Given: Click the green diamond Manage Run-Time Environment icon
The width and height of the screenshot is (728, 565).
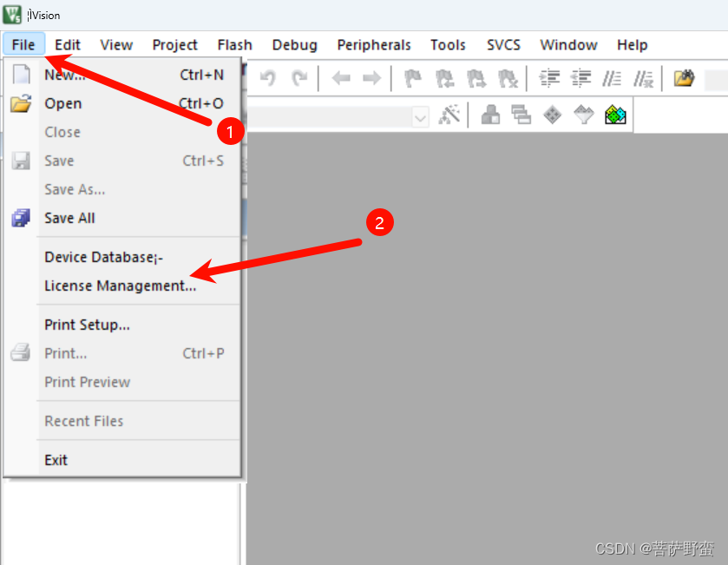Looking at the screenshot, I should [x=553, y=115].
